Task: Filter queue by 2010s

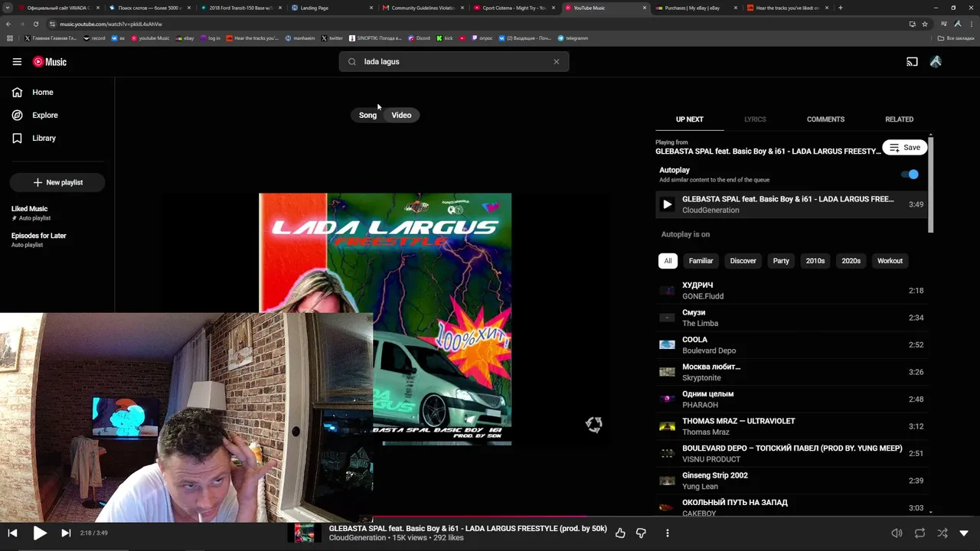Action: tap(815, 261)
